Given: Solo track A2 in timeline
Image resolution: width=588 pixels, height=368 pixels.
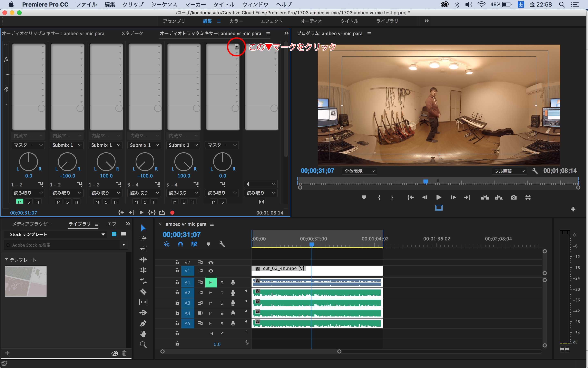Looking at the screenshot, I should coord(222,293).
